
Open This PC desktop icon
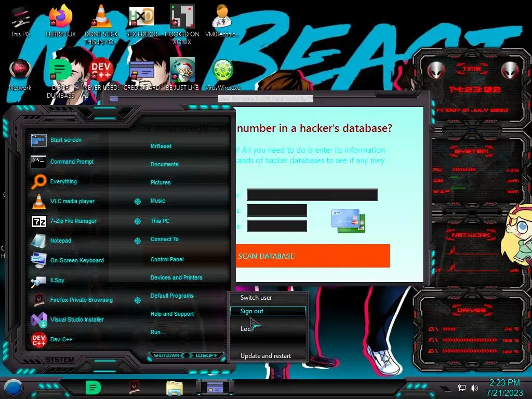[x=20, y=22]
